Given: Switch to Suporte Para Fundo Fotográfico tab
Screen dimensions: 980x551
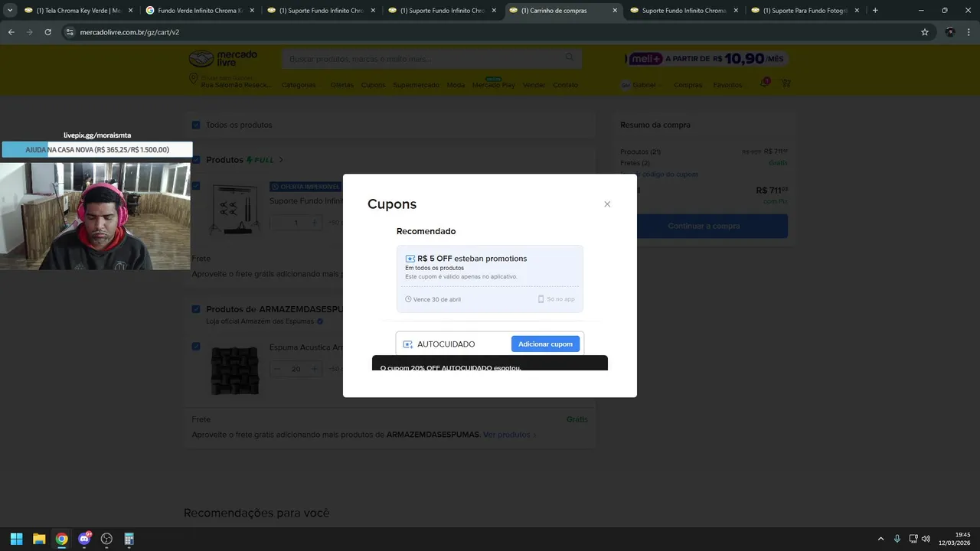Looking at the screenshot, I should click(805, 11).
